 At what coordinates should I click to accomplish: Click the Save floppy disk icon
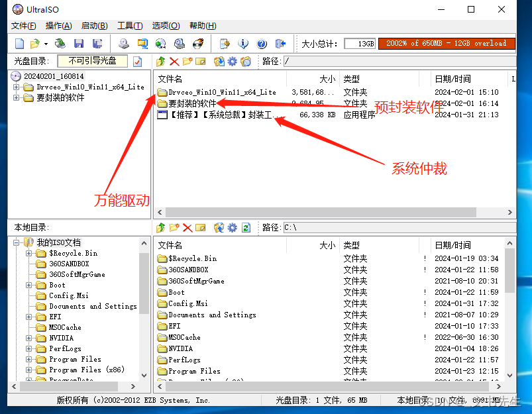79,44
